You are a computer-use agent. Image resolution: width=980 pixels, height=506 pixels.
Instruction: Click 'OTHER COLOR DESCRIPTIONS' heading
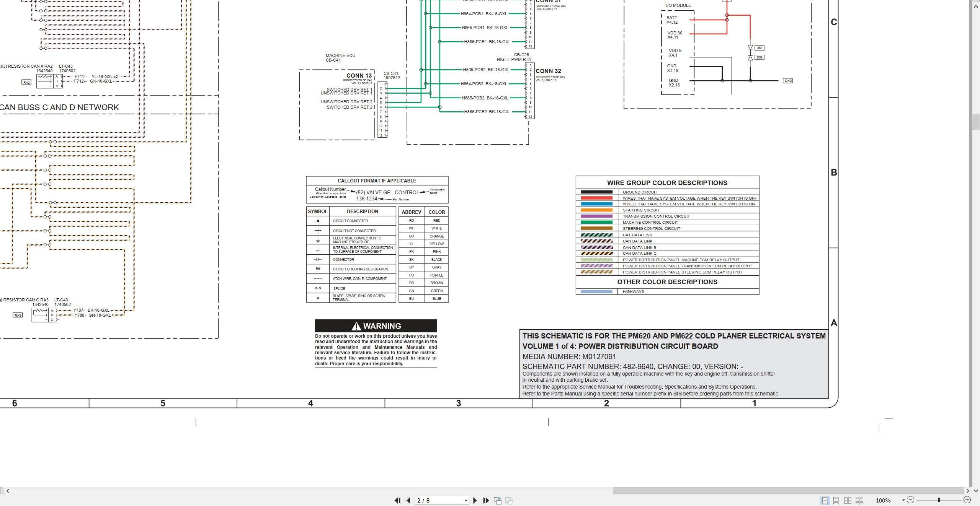pos(667,282)
